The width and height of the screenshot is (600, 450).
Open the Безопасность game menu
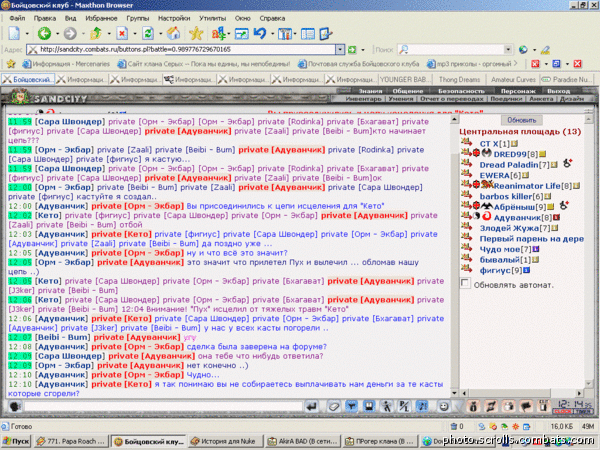(461, 91)
